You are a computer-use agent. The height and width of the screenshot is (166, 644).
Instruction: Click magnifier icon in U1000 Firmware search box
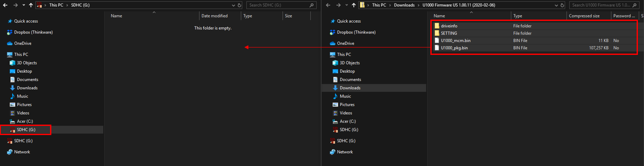pos(634,5)
